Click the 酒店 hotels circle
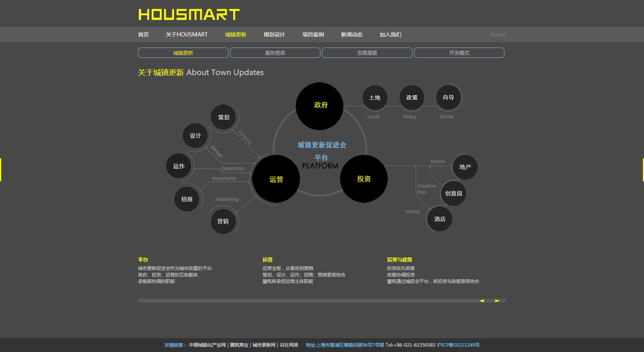The height and width of the screenshot is (352, 644). [439, 219]
